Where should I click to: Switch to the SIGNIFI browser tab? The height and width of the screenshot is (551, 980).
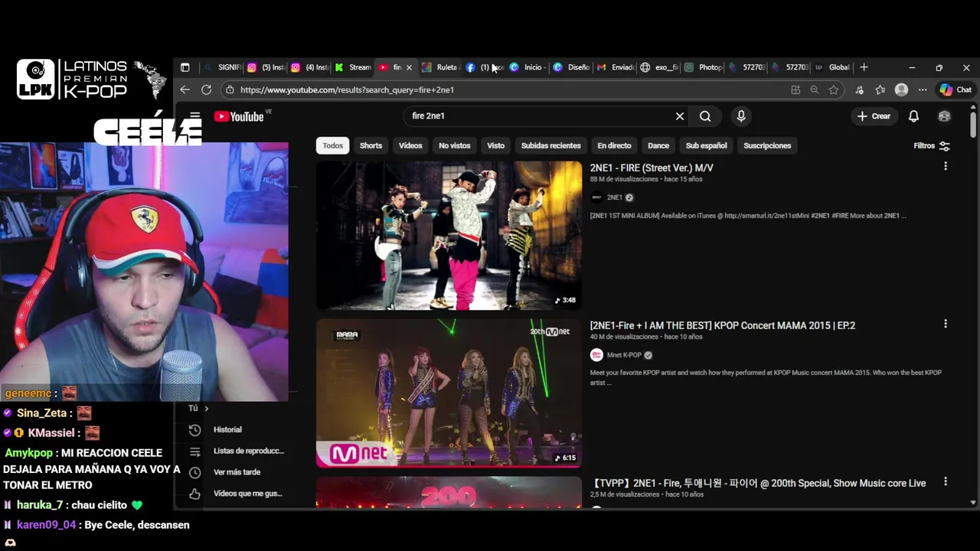[x=223, y=67]
